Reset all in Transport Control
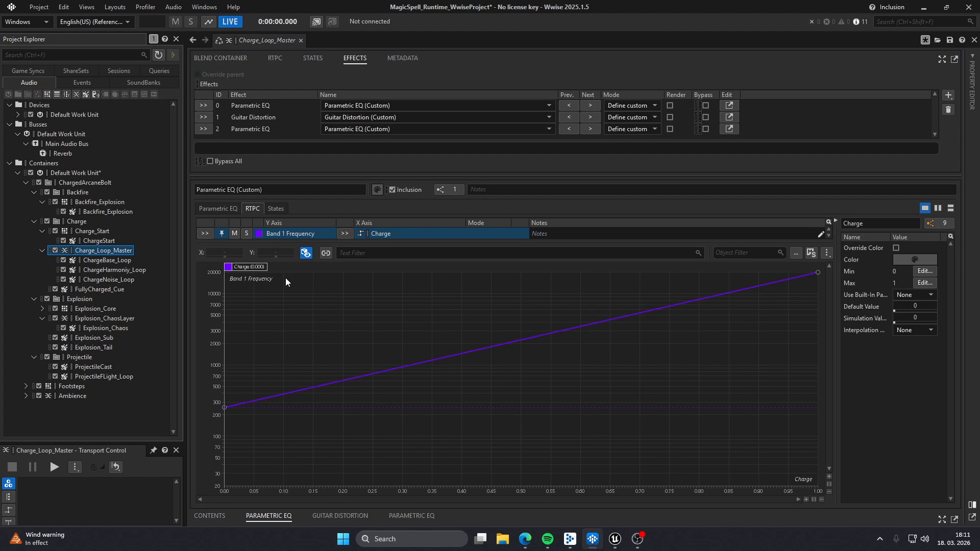 116,467
